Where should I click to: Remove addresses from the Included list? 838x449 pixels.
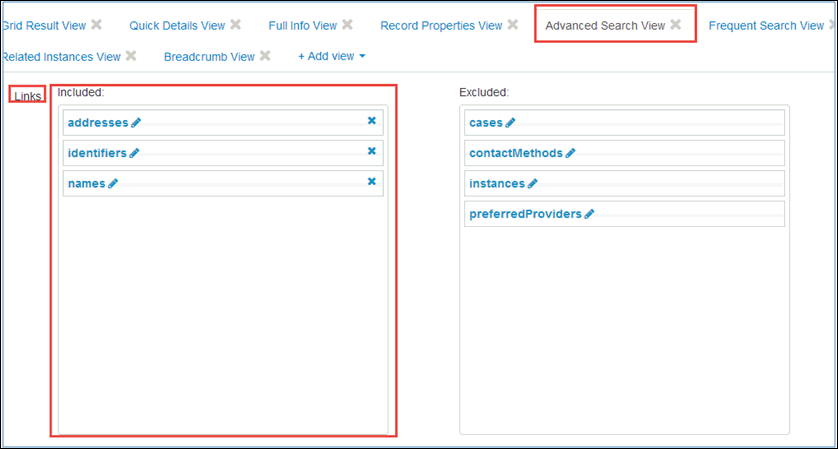pyautogui.click(x=372, y=121)
